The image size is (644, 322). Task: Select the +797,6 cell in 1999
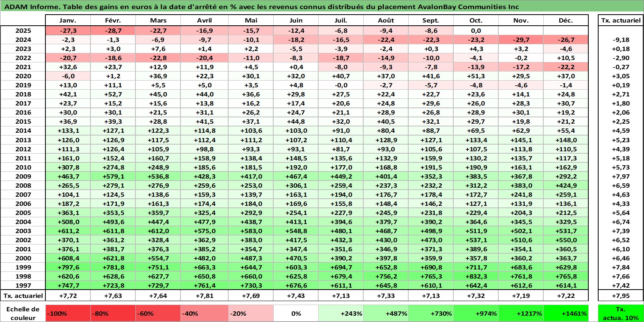(x=68, y=267)
